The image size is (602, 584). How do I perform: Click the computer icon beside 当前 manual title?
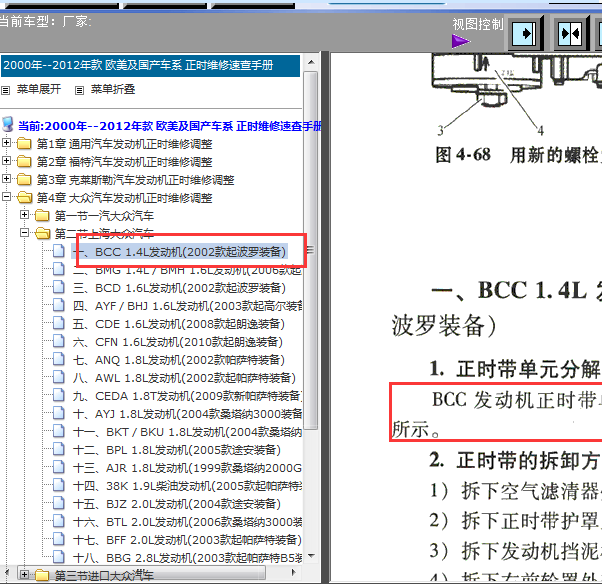[x=8, y=125]
